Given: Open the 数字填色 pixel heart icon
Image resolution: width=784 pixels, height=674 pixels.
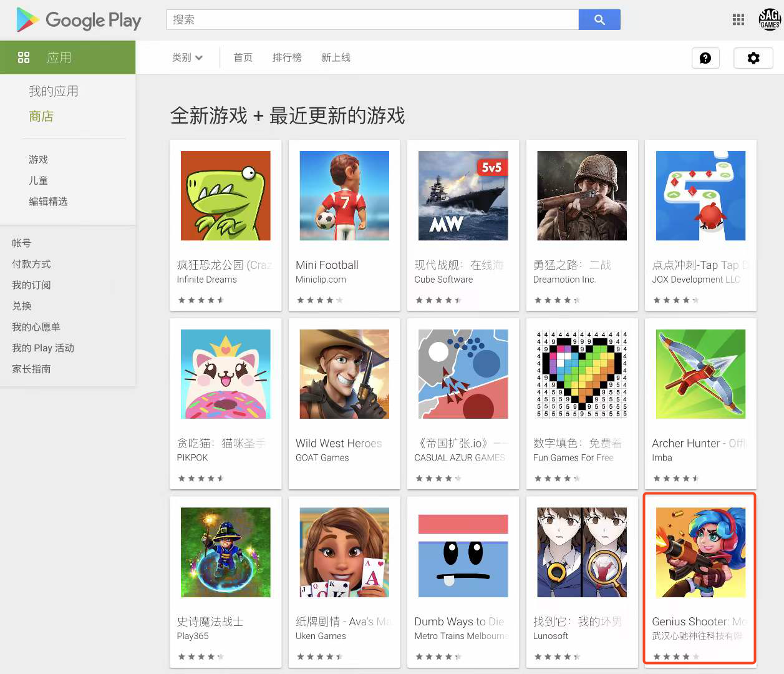Looking at the screenshot, I should [x=582, y=374].
